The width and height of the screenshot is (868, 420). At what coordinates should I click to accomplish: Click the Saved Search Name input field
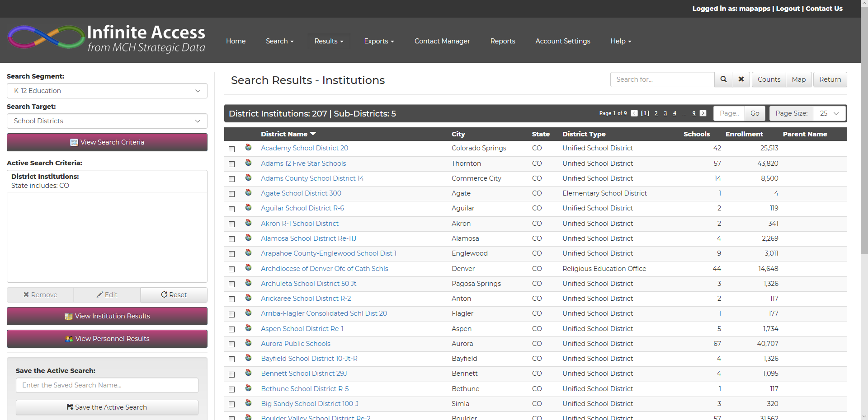[x=107, y=385]
